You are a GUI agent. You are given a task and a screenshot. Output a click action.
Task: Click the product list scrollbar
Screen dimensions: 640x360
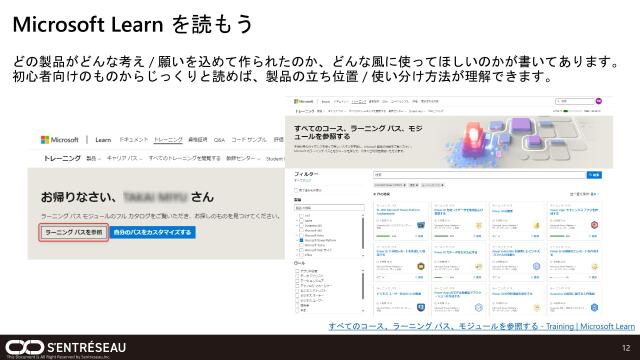point(363,233)
